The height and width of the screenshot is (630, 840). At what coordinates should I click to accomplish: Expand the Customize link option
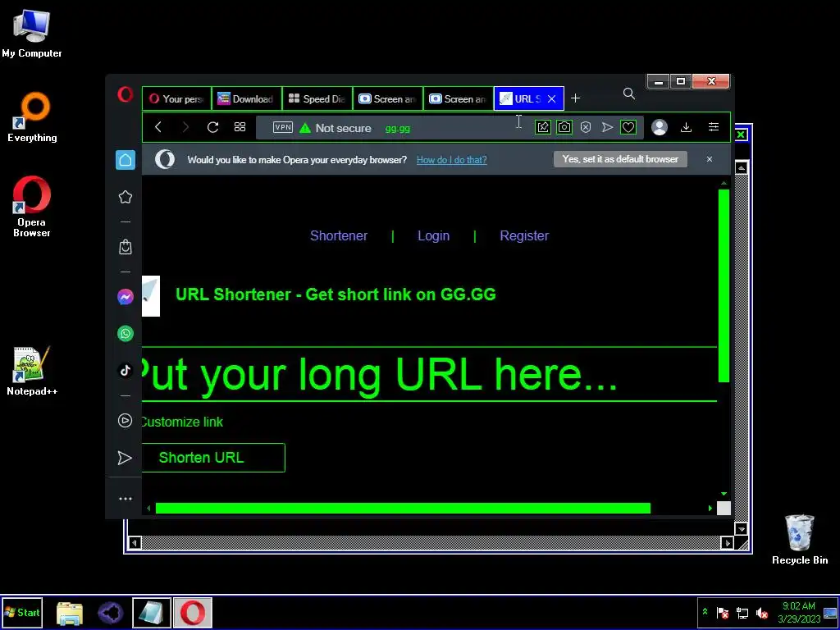pyautogui.click(x=181, y=422)
